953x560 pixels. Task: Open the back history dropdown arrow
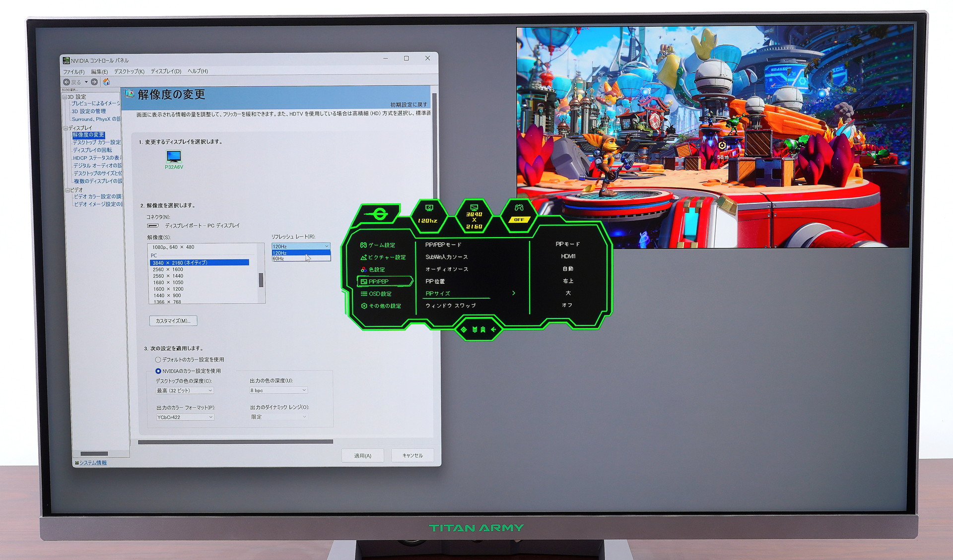pos(86,82)
